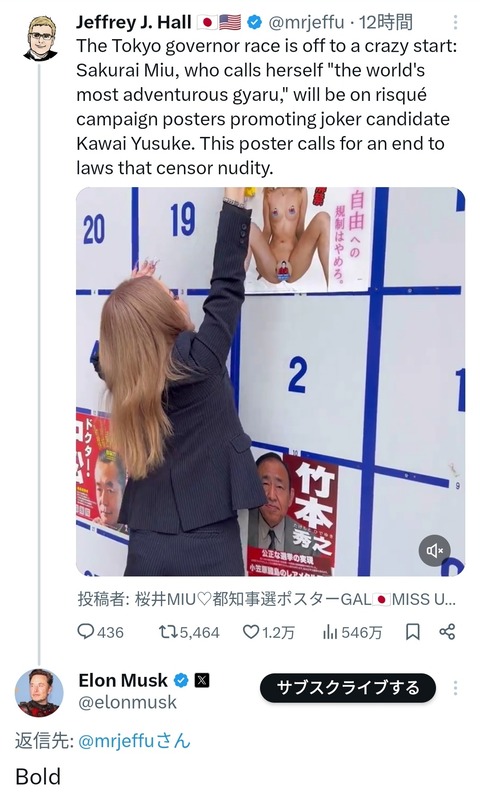Viewport: 480px width, 800px height.
Task: Open Jeffrey J. Hall's profile avatar
Action: point(40,38)
